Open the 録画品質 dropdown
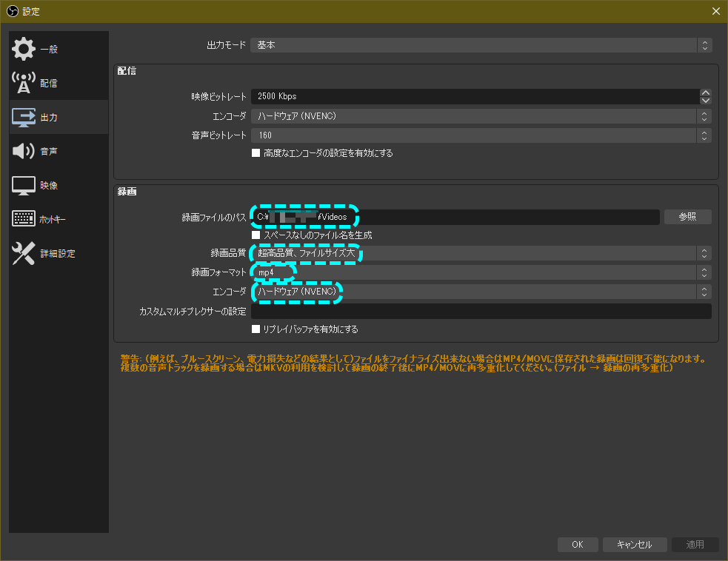Screen dimensions: 728x561 [x=481, y=253]
